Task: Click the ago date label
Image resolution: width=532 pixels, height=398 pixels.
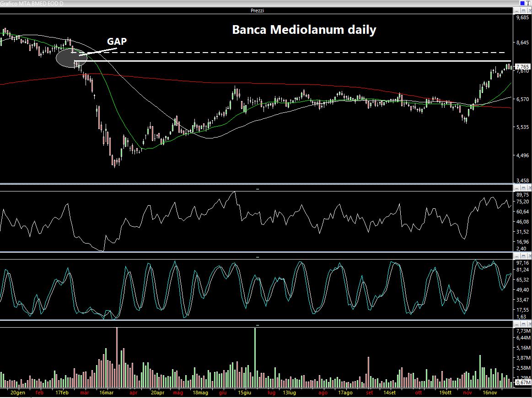Action: click(x=323, y=393)
